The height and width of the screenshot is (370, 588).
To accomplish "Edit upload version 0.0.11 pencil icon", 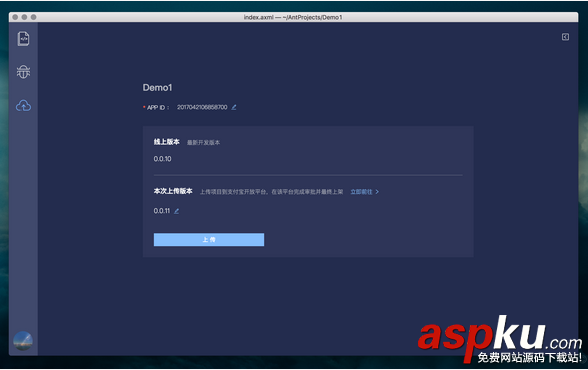I will 176,211.
